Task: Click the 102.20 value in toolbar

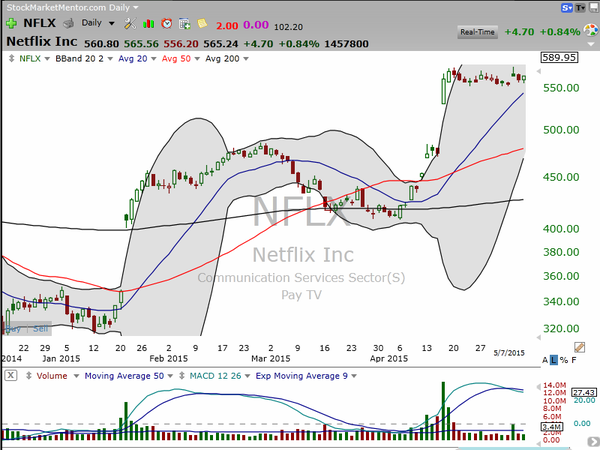Action: (x=288, y=27)
